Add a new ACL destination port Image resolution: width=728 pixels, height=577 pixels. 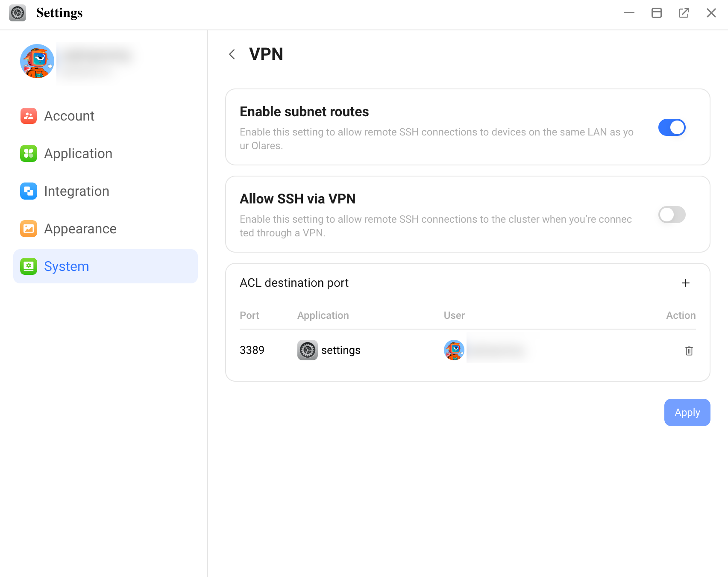(685, 283)
